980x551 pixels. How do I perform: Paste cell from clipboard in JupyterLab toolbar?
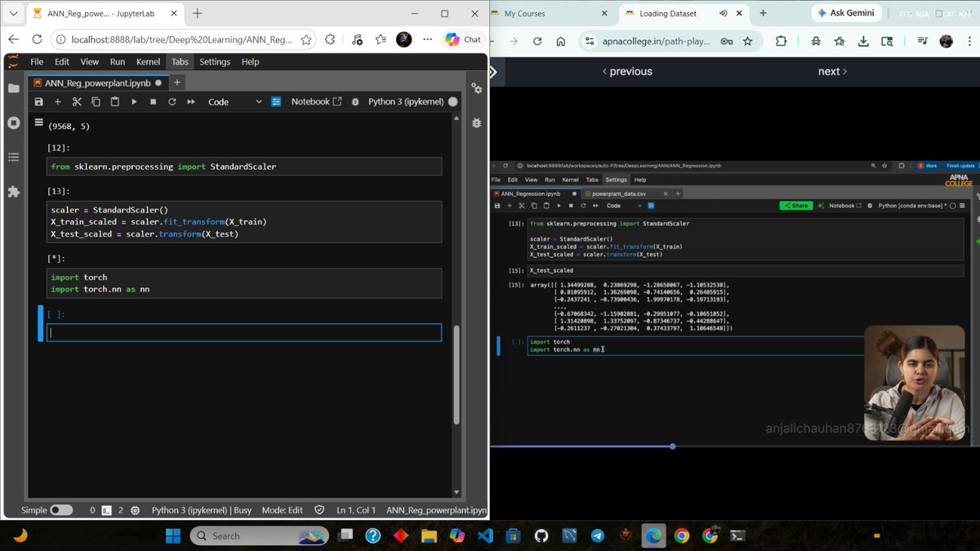tap(114, 102)
